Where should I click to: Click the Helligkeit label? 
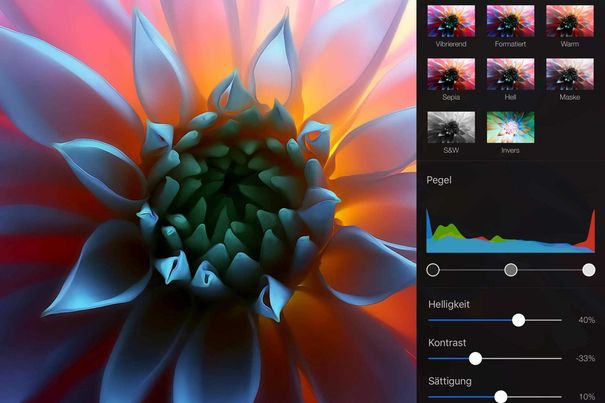point(449,305)
